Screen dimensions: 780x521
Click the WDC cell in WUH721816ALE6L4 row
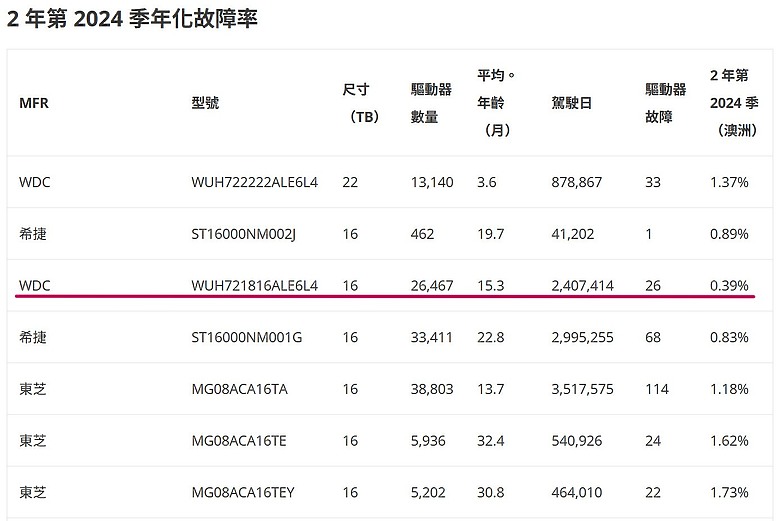tap(34, 286)
